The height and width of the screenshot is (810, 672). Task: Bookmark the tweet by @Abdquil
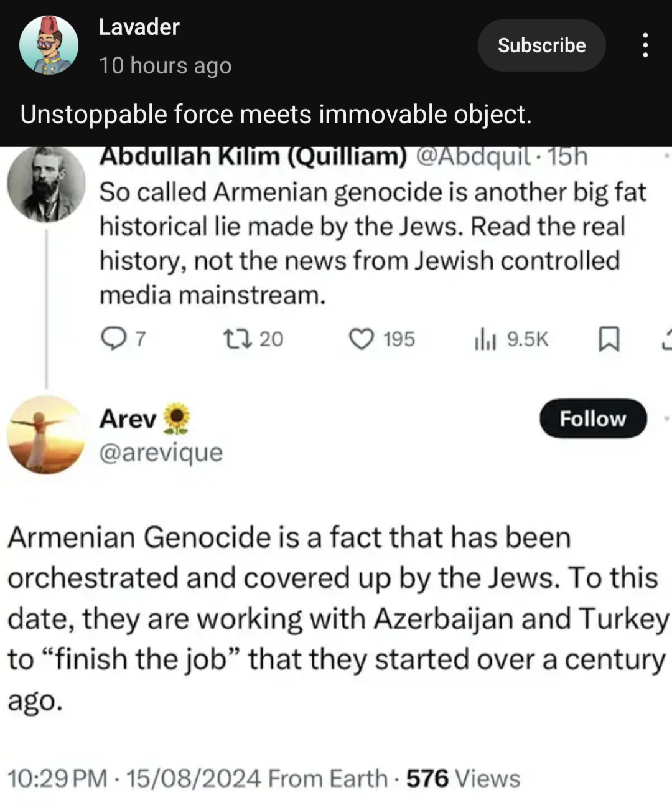click(x=608, y=339)
